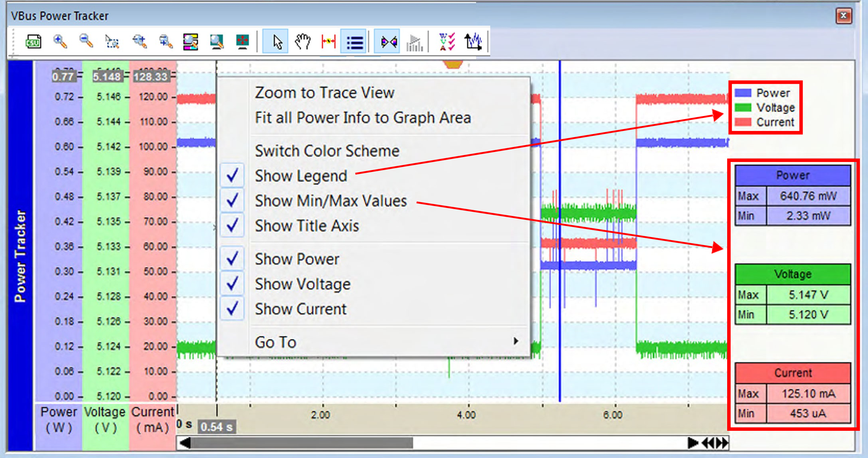Screen dimensions: 868x458
Task: Uncheck Show Min/Max Values option
Action: [331, 201]
